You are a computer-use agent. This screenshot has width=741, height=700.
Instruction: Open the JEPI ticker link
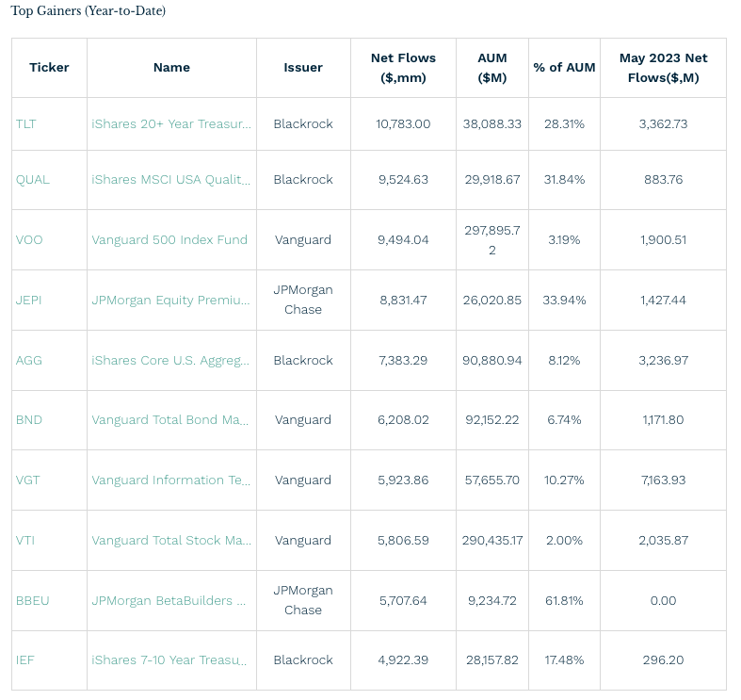point(29,301)
